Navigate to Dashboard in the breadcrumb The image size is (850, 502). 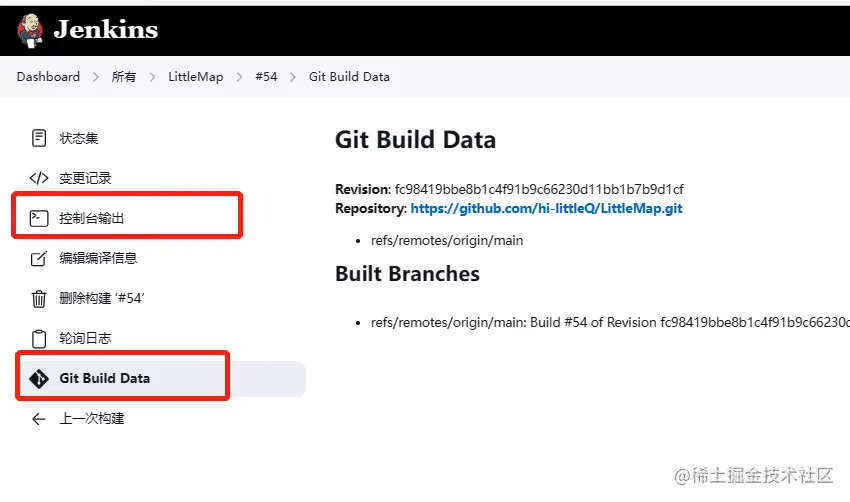[x=48, y=77]
